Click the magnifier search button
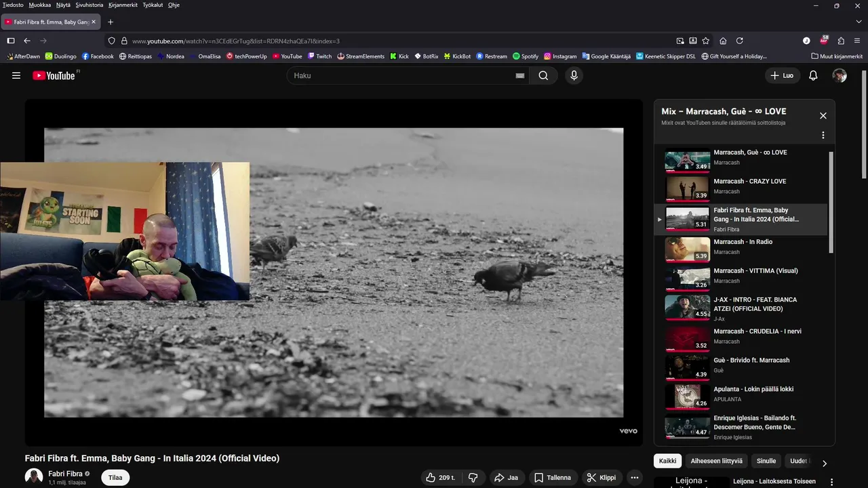 [543, 76]
